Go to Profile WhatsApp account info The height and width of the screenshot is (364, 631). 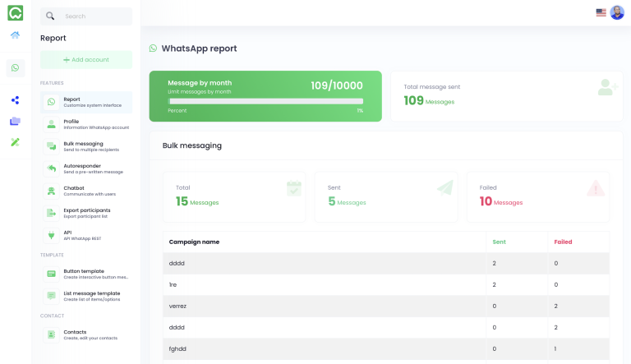pos(85,124)
